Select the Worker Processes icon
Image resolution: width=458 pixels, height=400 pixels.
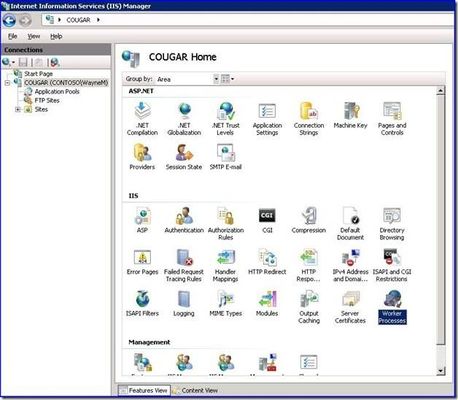click(392, 307)
